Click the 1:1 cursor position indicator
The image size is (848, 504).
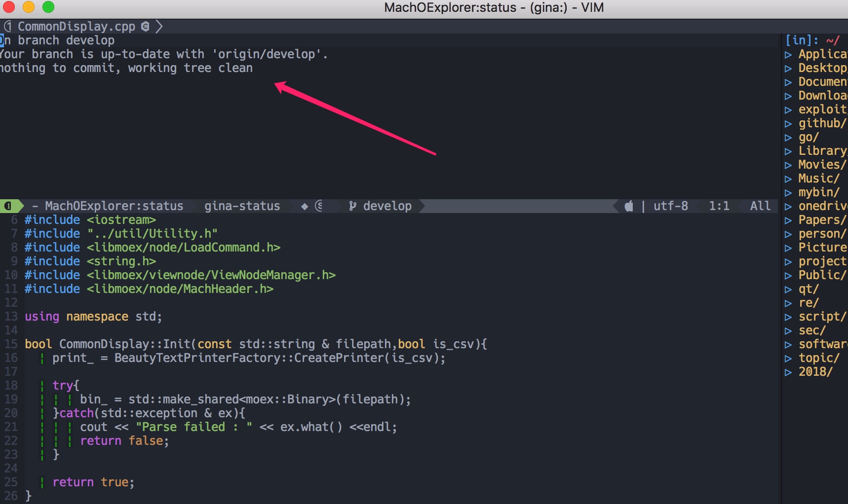719,206
